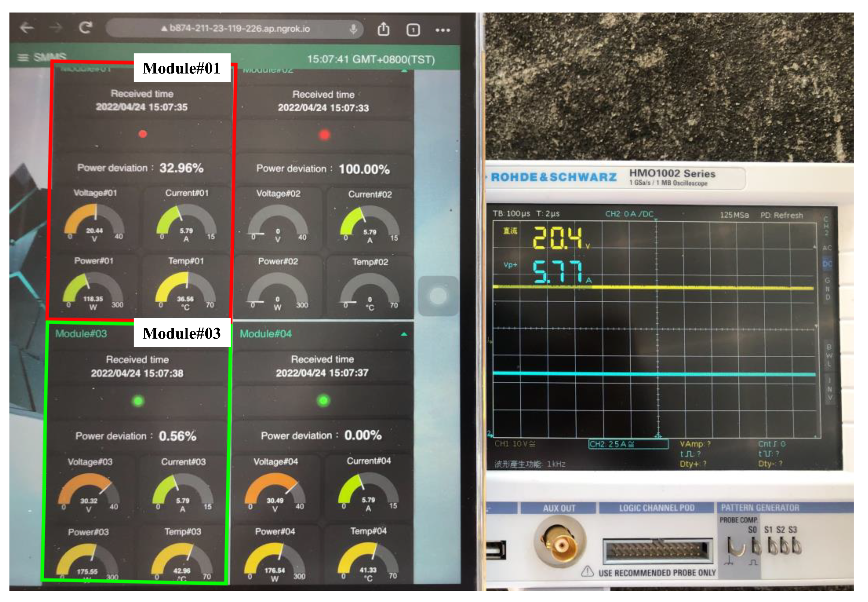Tap the floating assistive touch button
This screenshot has height=602, width=868.
(438, 296)
